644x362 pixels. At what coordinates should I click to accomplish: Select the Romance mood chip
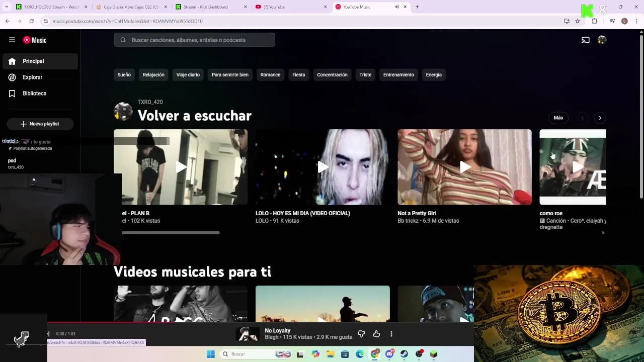[x=270, y=75]
